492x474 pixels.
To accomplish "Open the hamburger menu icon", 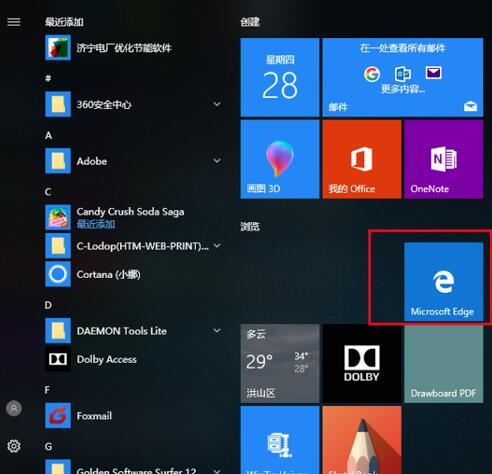I will coord(14,22).
